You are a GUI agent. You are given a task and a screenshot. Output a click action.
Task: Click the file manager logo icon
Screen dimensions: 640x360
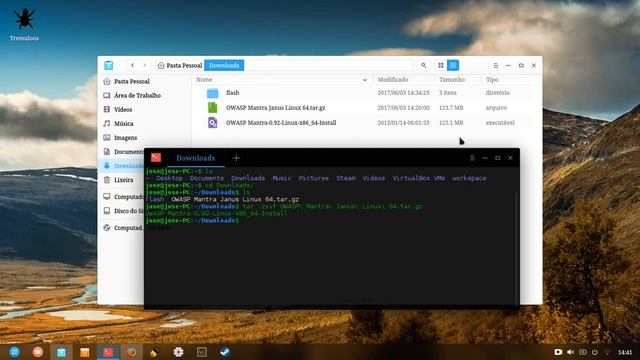109,65
